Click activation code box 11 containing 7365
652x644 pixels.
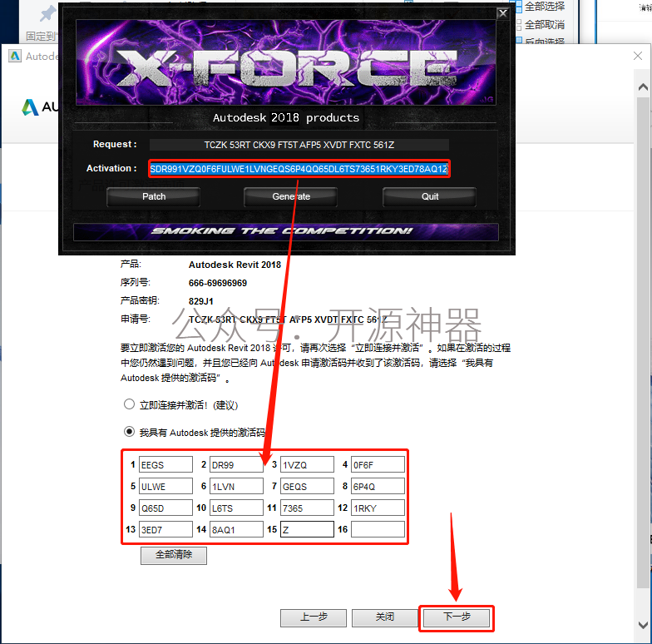click(307, 508)
